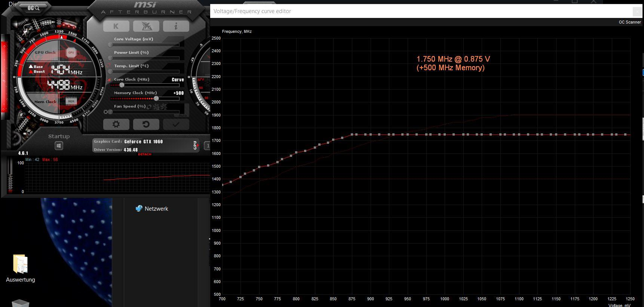Select curve point at 875 mV
This screenshot has width=644, height=307.
[352, 134]
